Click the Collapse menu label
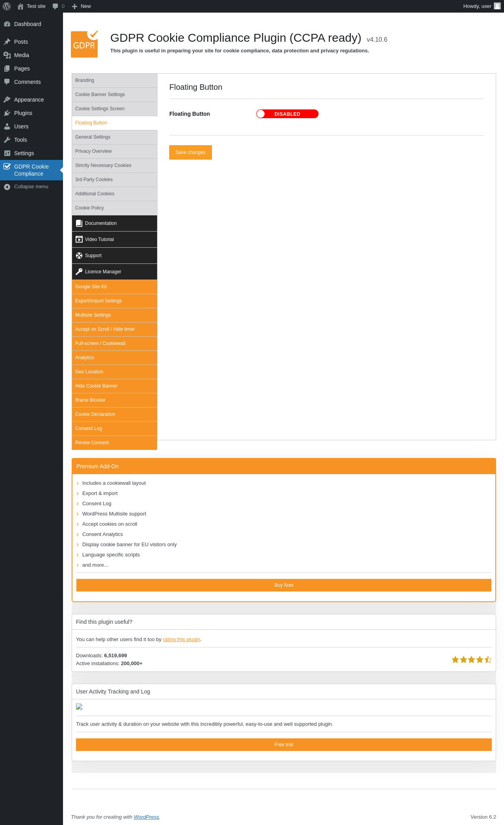This screenshot has width=504, height=825. pos(31,187)
